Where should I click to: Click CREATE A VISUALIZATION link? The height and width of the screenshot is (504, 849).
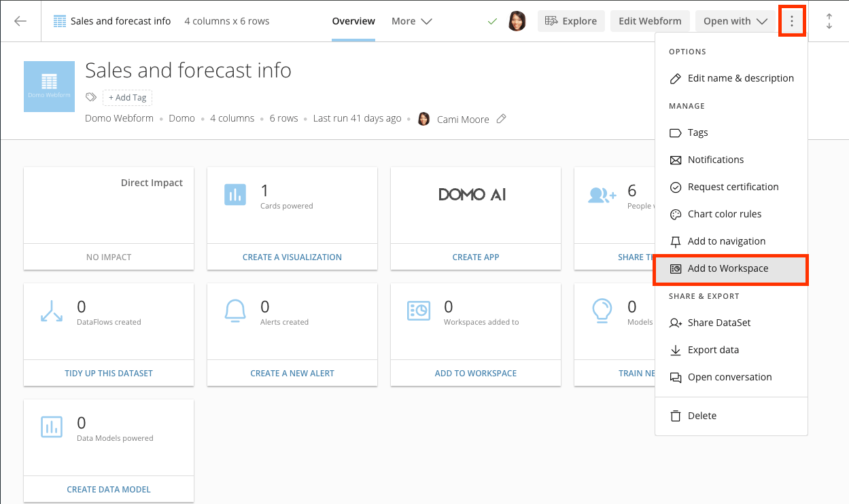[292, 257]
